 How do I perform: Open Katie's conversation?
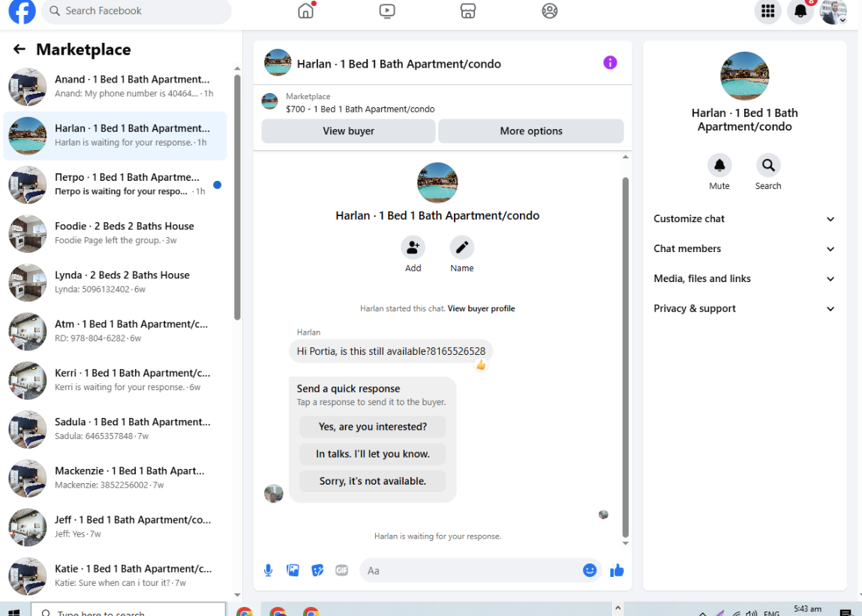click(x=115, y=576)
